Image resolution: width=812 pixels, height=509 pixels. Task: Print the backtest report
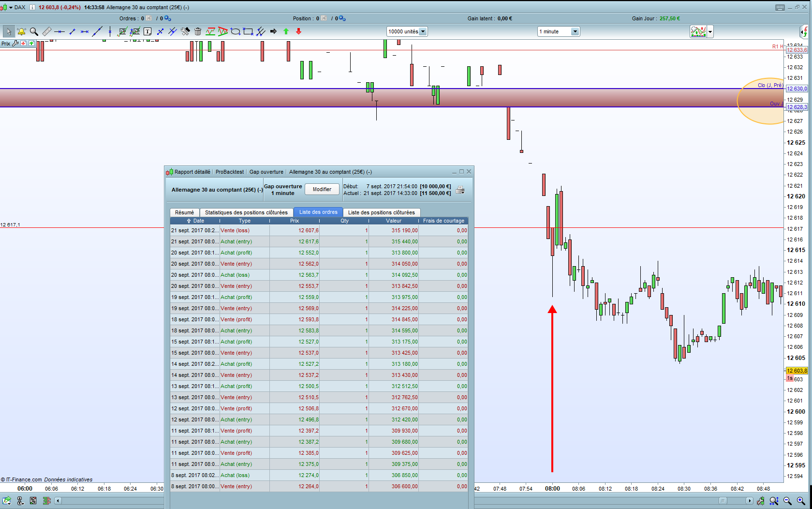(460, 190)
